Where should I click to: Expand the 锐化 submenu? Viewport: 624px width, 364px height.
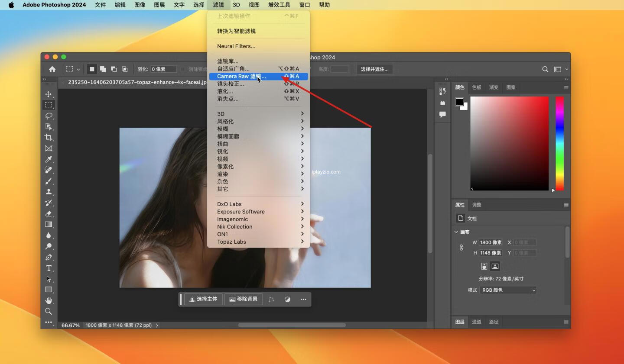258,151
